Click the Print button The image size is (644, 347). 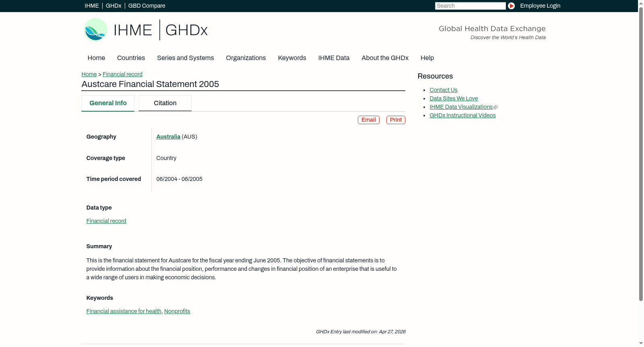[x=396, y=120]
